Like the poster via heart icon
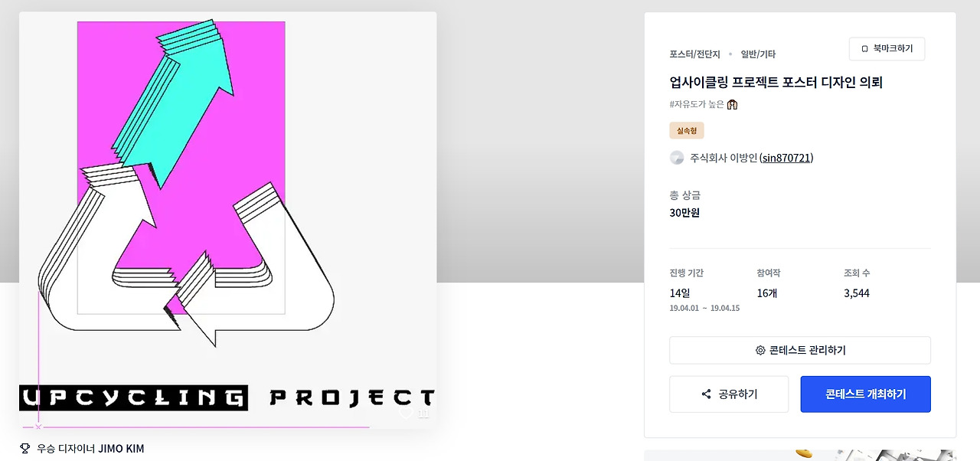The image size is (980, 461). point(406,414)
